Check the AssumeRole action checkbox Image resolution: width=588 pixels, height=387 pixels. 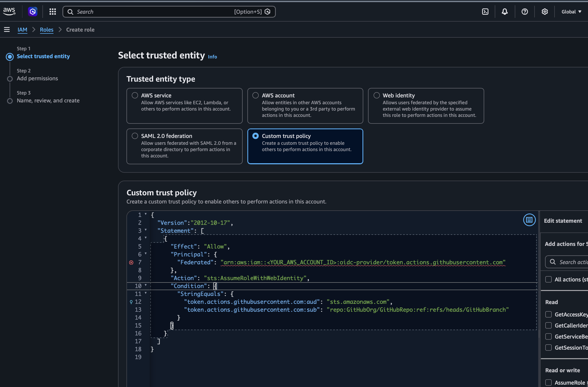(548, 383)
